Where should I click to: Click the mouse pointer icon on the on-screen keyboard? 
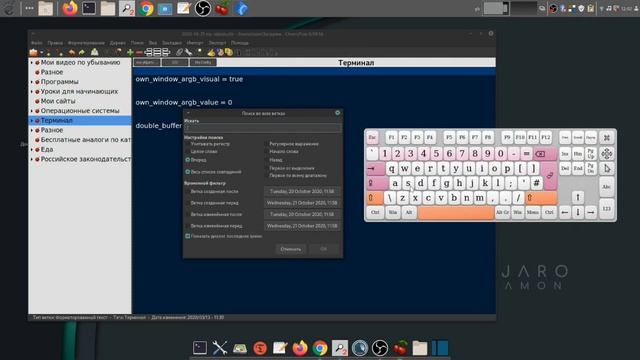pyautogui.click(x=607, y=168)
